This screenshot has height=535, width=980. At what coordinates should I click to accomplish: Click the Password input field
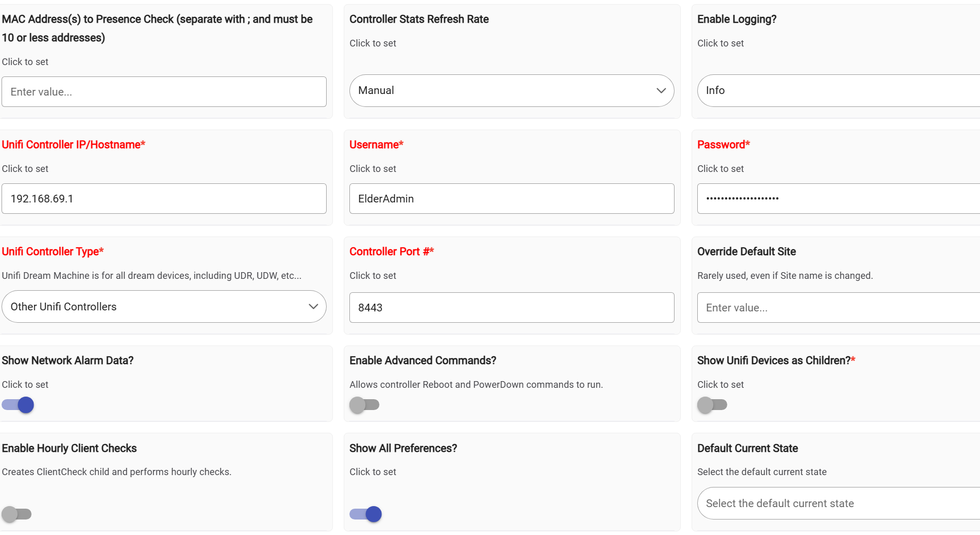point(837,199)
